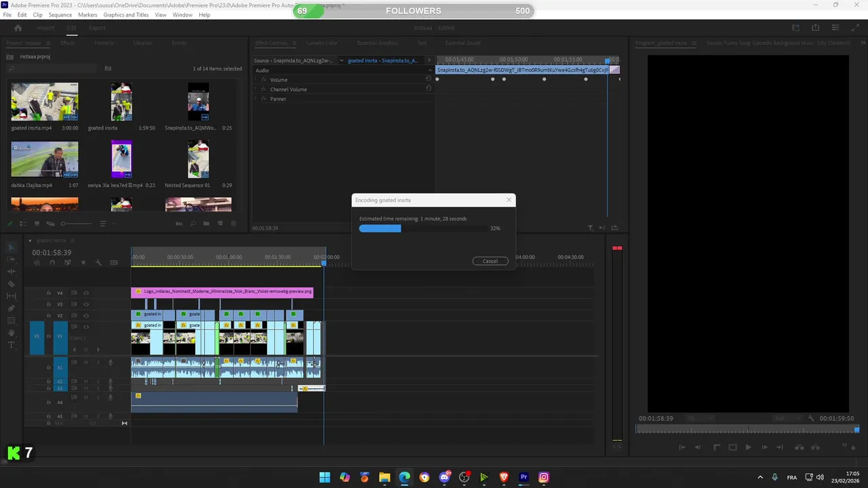868x488 pixels.
Task: Click New Item icon in Project panel
Action: click(x=220, y=224)
